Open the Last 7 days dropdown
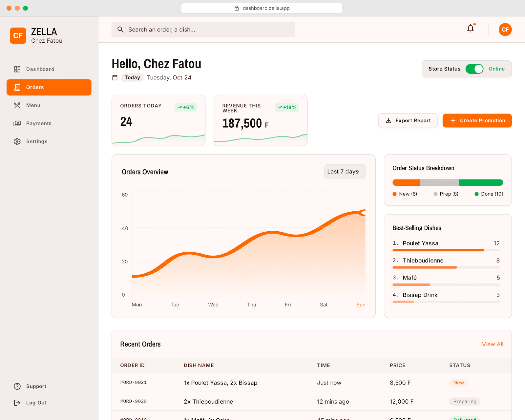 click(345, 171)
